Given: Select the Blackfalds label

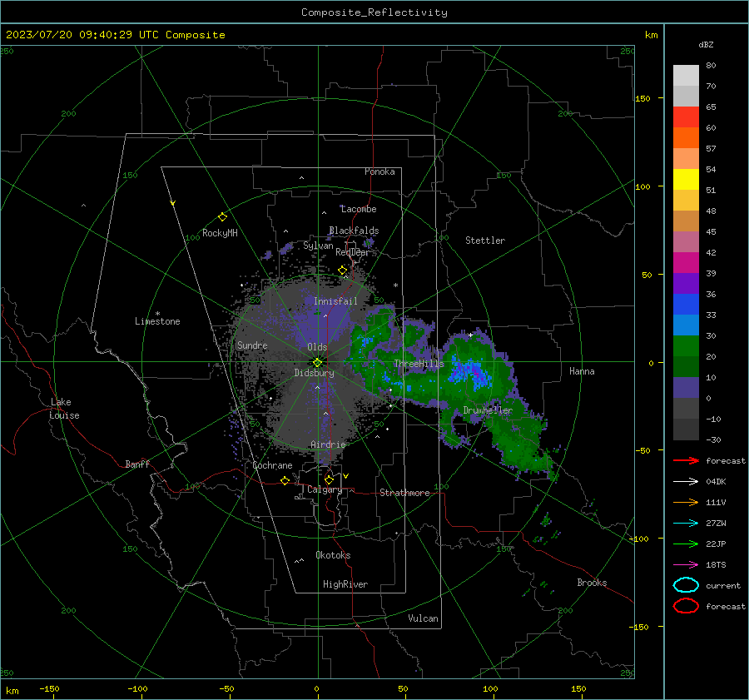Looking at the screenshot, I should click(354, 231).
